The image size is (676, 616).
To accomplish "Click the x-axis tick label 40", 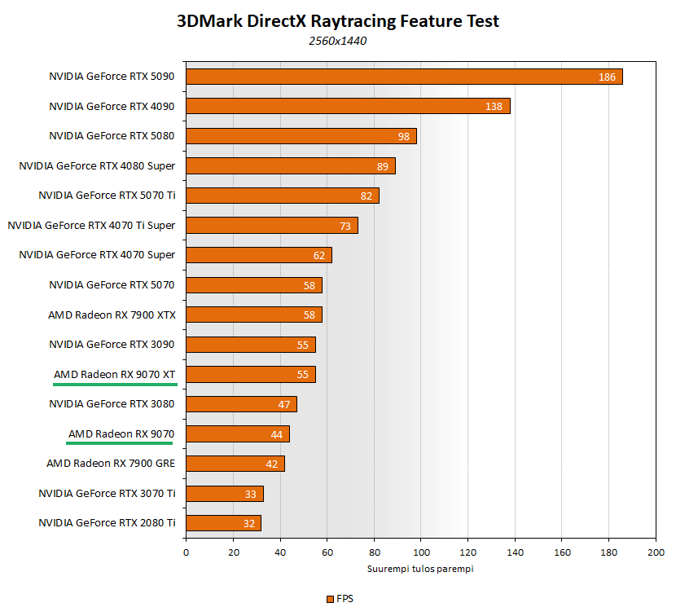I will [x=280, y=552].
